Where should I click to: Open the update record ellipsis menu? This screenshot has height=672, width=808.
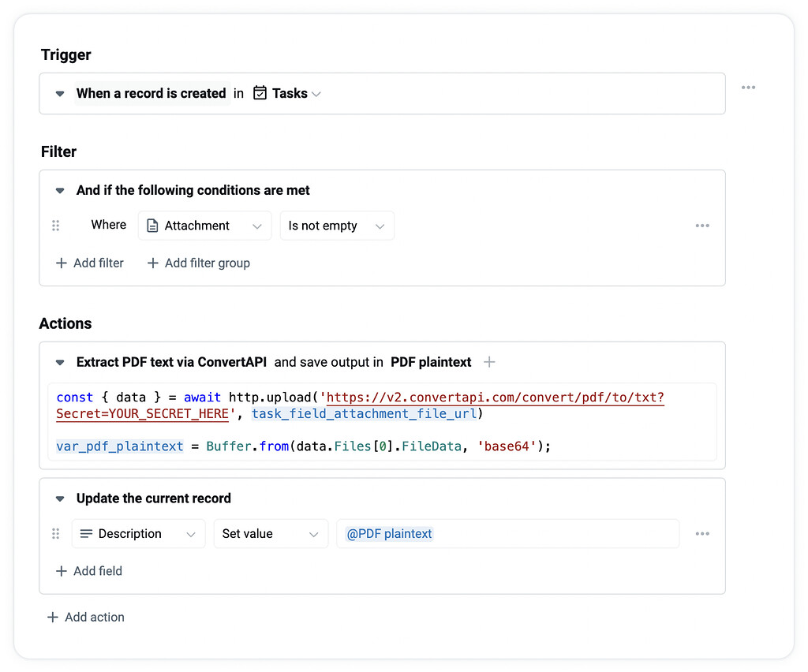[702, 533]
